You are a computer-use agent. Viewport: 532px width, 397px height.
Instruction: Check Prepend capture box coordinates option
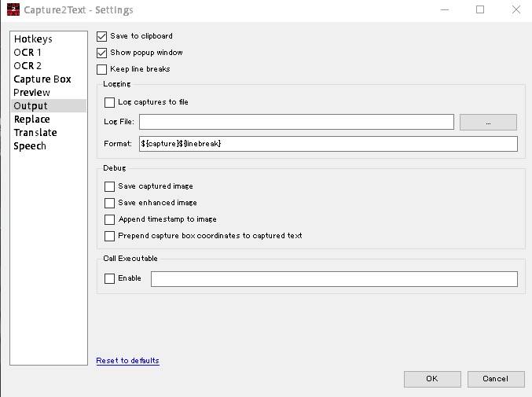pos(109,236)
